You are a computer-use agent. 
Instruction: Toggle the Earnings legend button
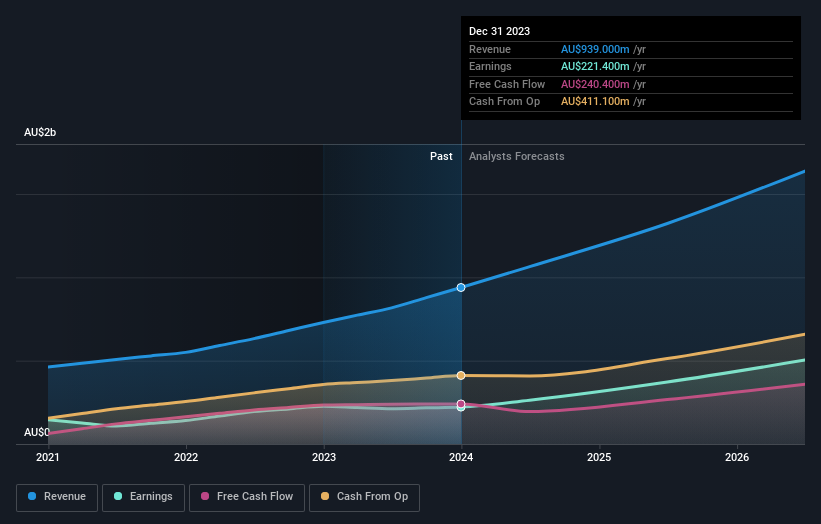click(x=143, y=497)
